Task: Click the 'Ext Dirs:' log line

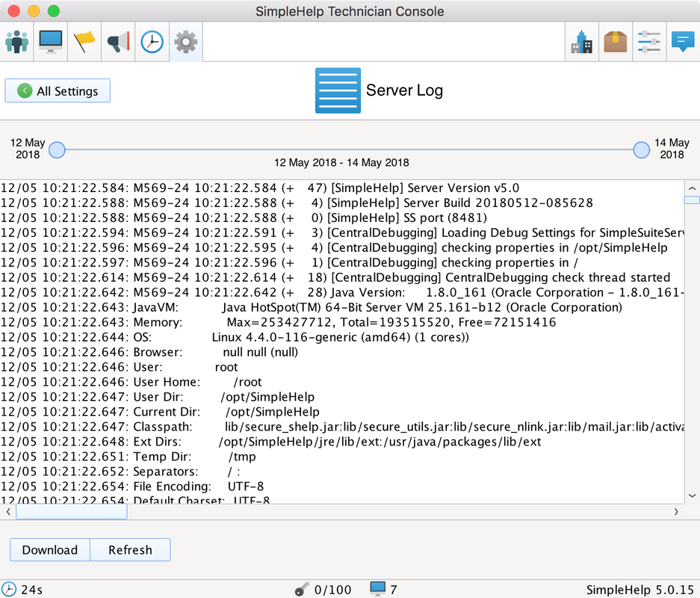Action: tap(271, 442)
